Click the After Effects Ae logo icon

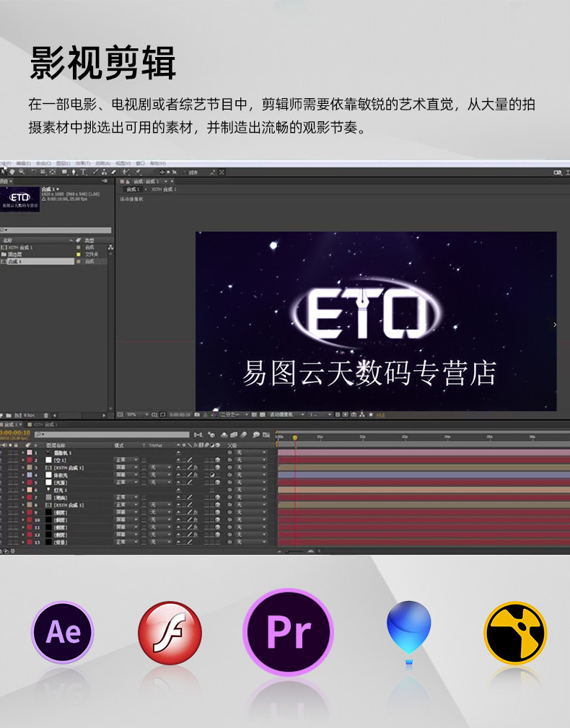(x=63, y=632)
